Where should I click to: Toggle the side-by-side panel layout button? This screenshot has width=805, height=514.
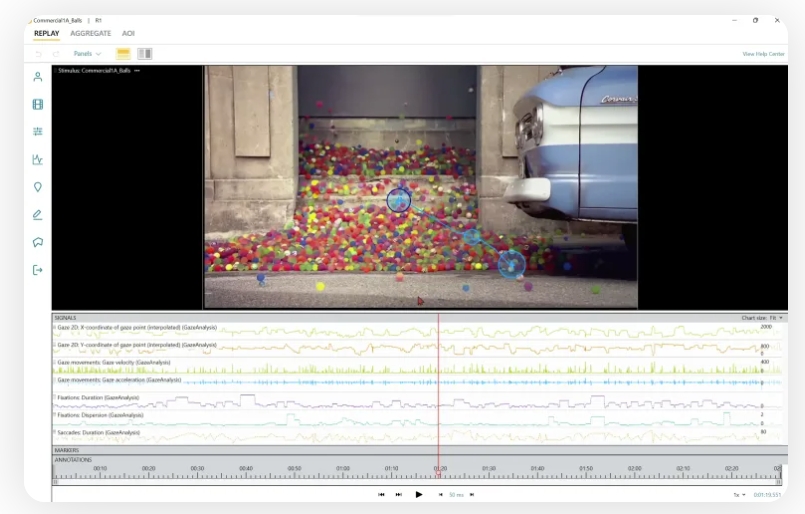click(x=145, y=54)
